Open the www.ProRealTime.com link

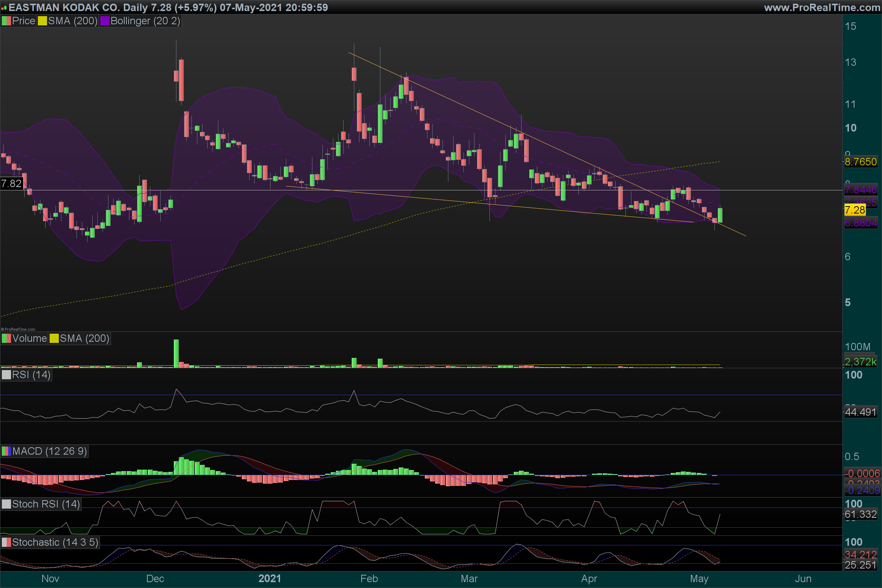(x=822, y=7)
